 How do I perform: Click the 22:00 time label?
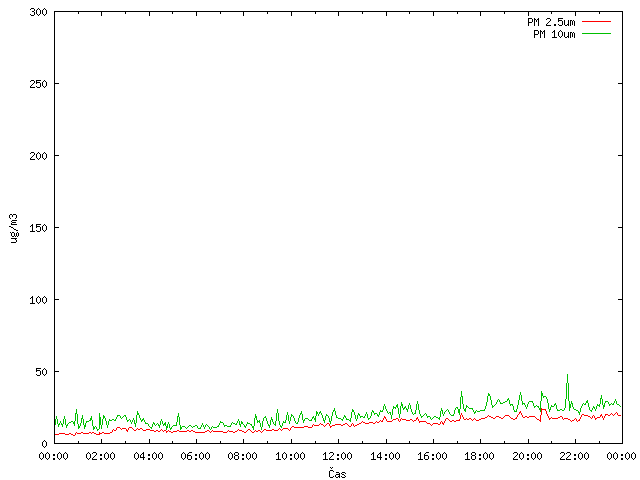pyautogui.click(x=574, y=456)
